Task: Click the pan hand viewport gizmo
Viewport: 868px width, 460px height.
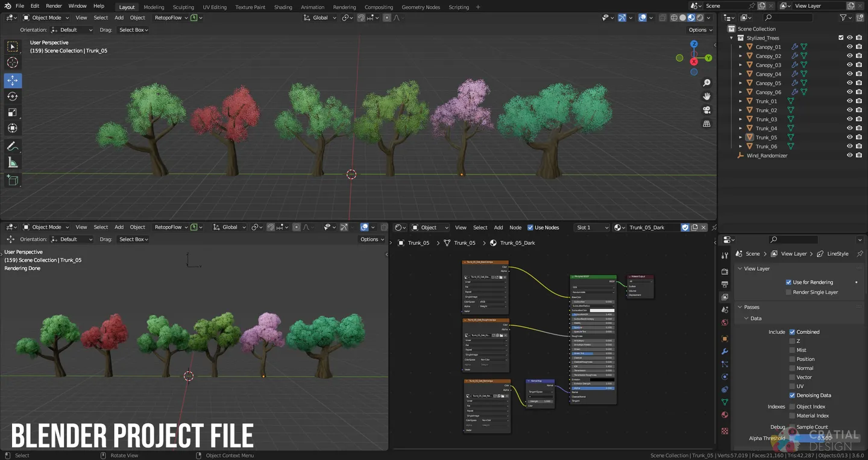Action: click(707, 96)
